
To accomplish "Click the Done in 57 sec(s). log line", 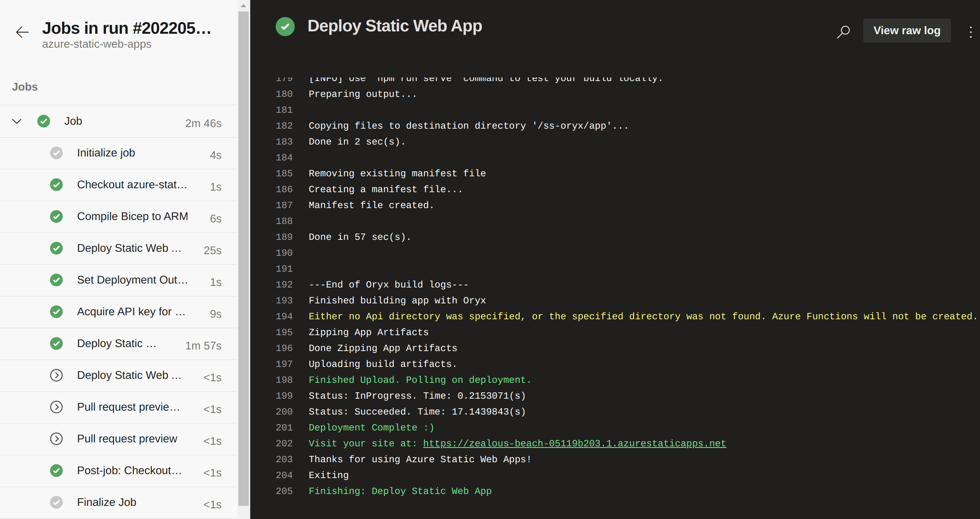I will 360,237.
